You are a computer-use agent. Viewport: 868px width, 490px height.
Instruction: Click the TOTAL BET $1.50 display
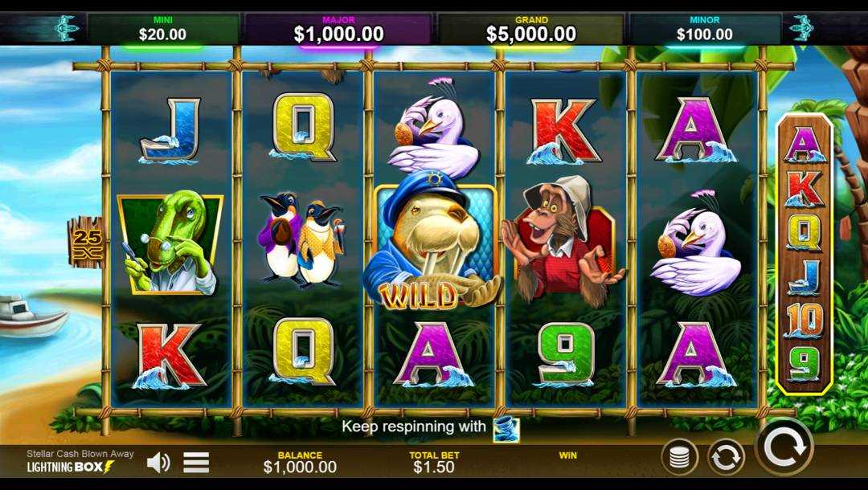tap(434, 462)
